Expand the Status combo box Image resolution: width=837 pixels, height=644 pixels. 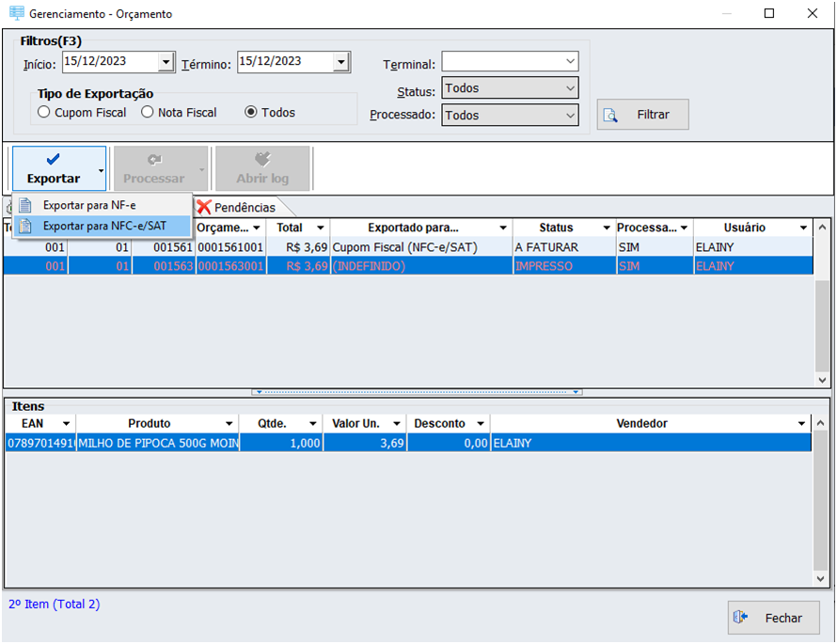pyautogui.click(x=570, y=88)
